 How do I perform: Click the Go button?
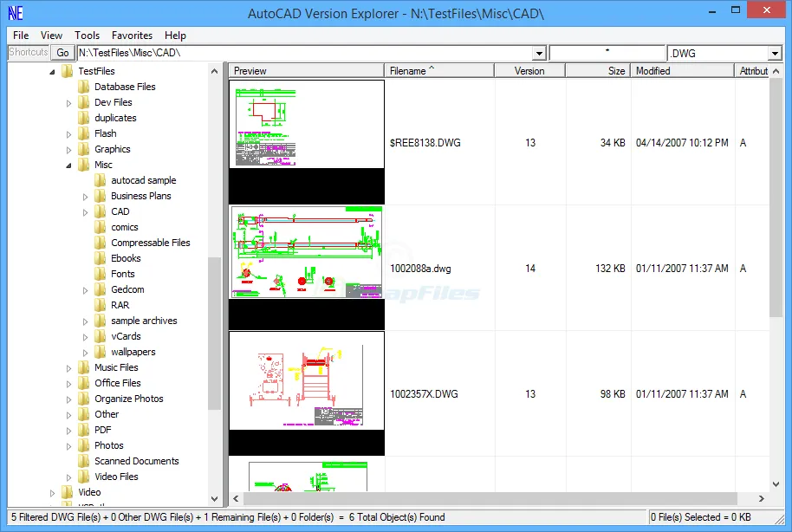coord(62,53)
